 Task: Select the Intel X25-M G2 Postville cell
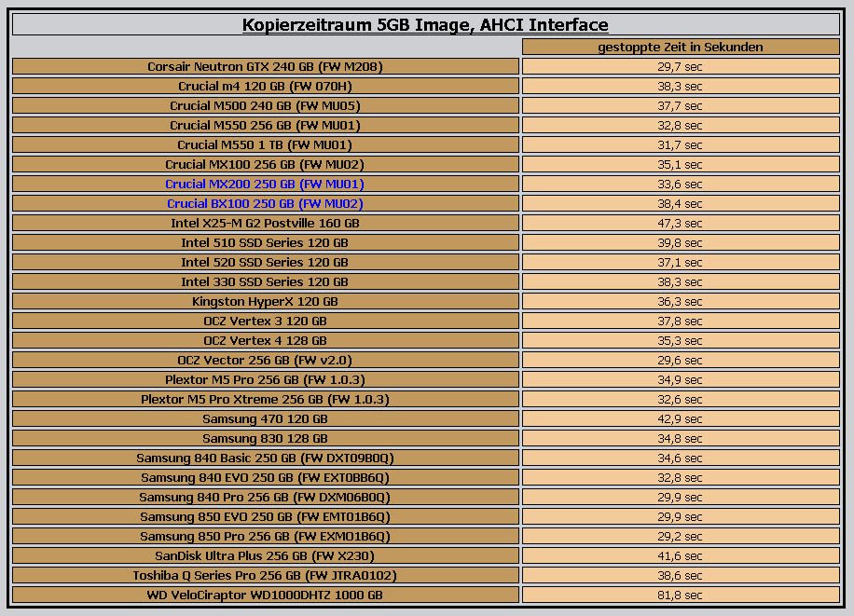265,223
